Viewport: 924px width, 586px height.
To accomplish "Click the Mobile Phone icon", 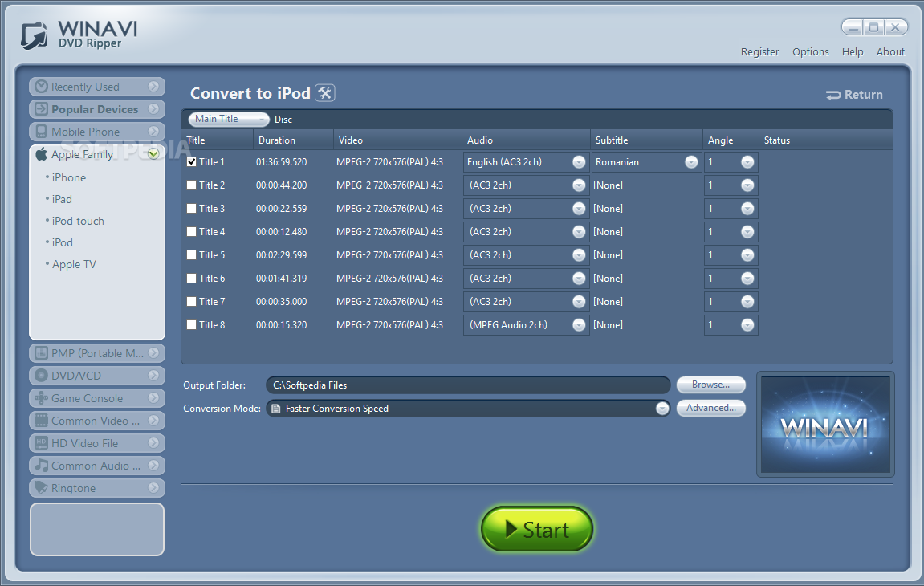I will point(41,132).
